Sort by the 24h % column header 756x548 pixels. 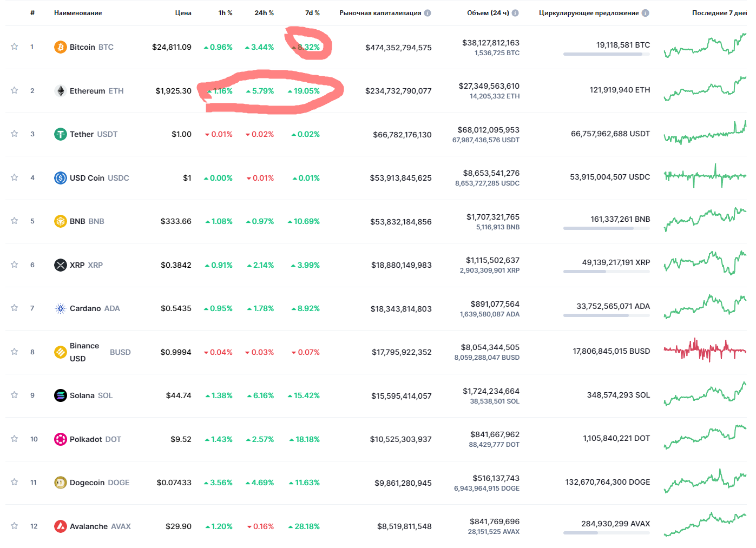pyautogui.click(x=264, y=13)
